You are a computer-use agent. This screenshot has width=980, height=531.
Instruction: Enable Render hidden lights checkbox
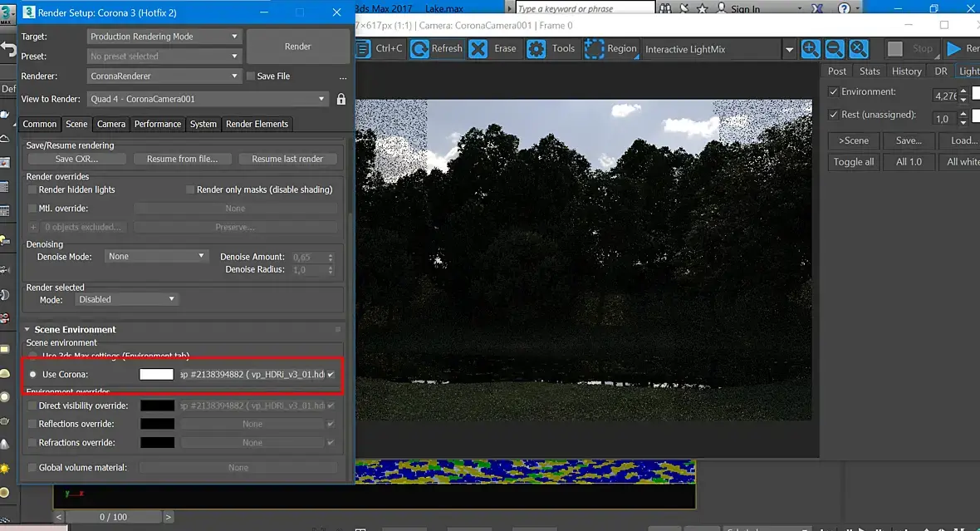(x=32, y=189)
